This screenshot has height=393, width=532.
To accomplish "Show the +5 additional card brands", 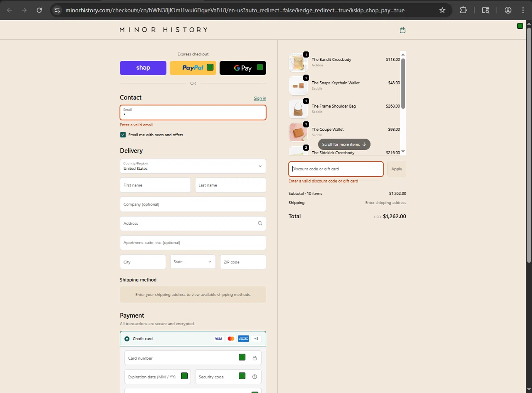I will tap(256, 339).
